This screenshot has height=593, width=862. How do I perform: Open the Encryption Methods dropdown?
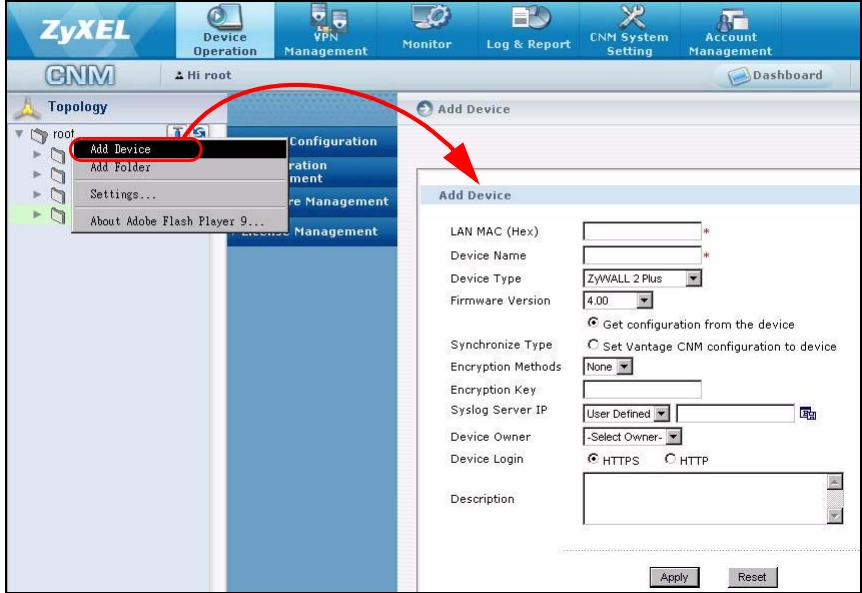[x=607, y=367]
